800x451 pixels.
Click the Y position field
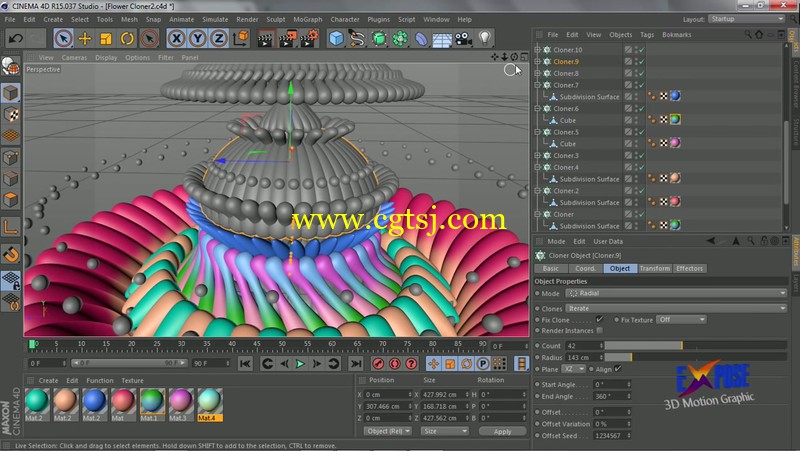click(x=387, y=406)
